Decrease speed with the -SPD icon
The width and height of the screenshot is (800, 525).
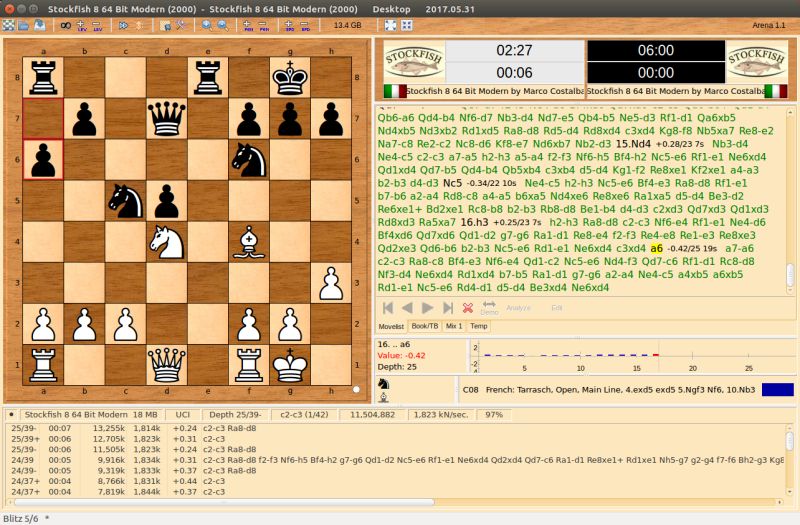tap(305, 25)
